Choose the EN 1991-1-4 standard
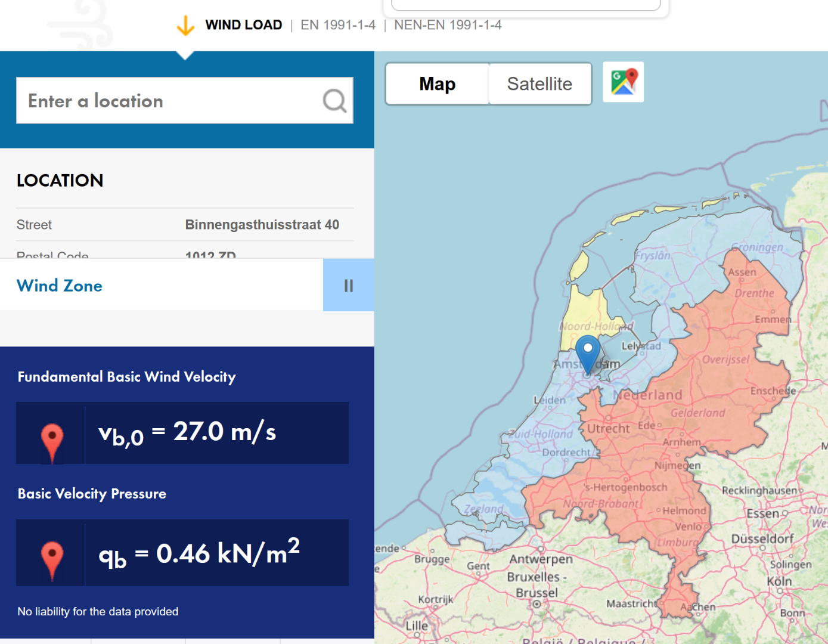This screenshot has width=828, height=644. (x=337, y=25)
